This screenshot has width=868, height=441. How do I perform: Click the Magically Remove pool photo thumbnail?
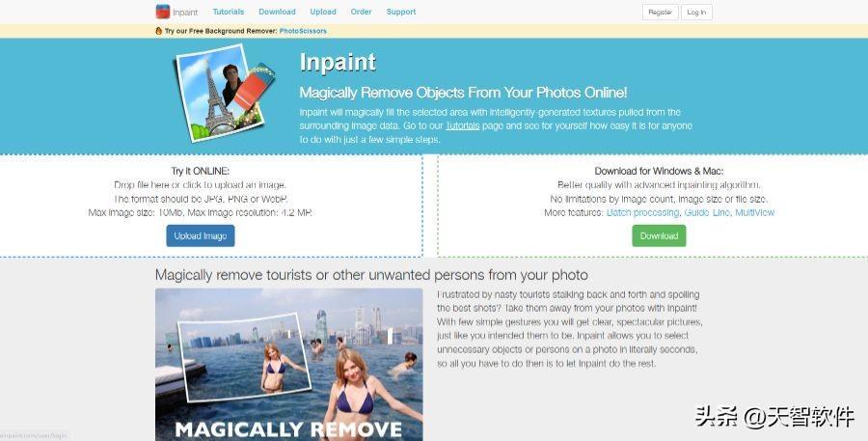[x=289, y=365]
